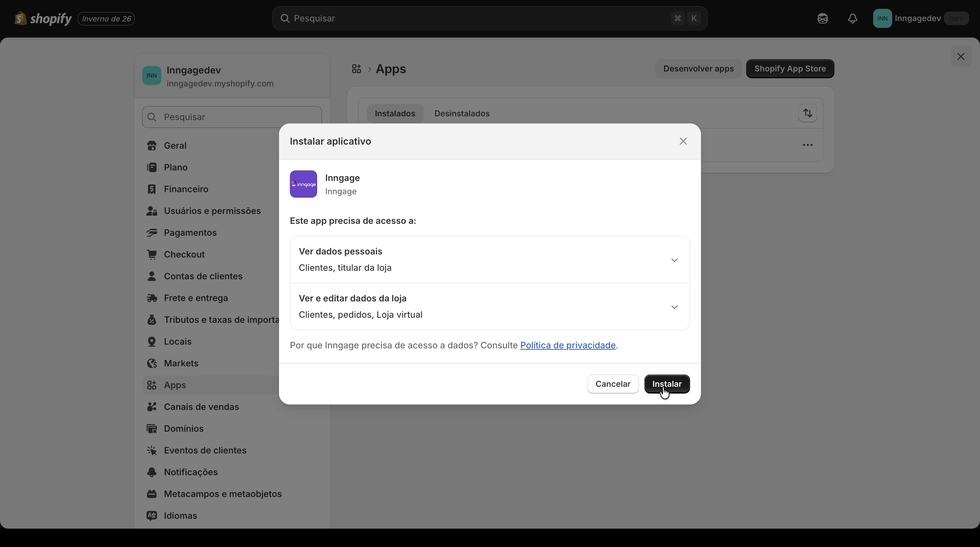Image resolution: width=980 pixels, height=547 pixels.
Task: Open the notifications bell icon
Action: tap(852, 18)
